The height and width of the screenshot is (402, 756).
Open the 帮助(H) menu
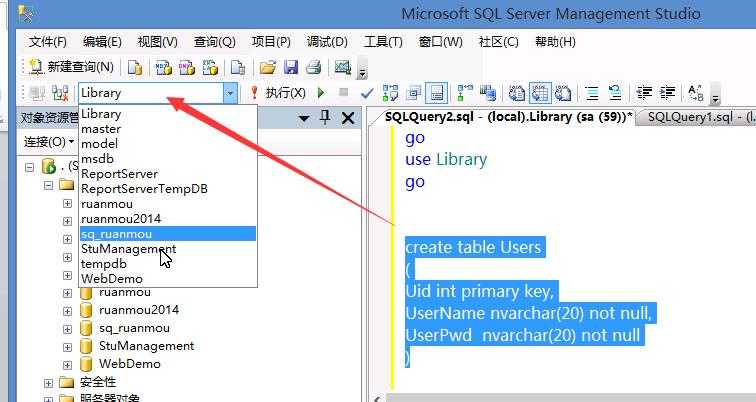point(555,42)
